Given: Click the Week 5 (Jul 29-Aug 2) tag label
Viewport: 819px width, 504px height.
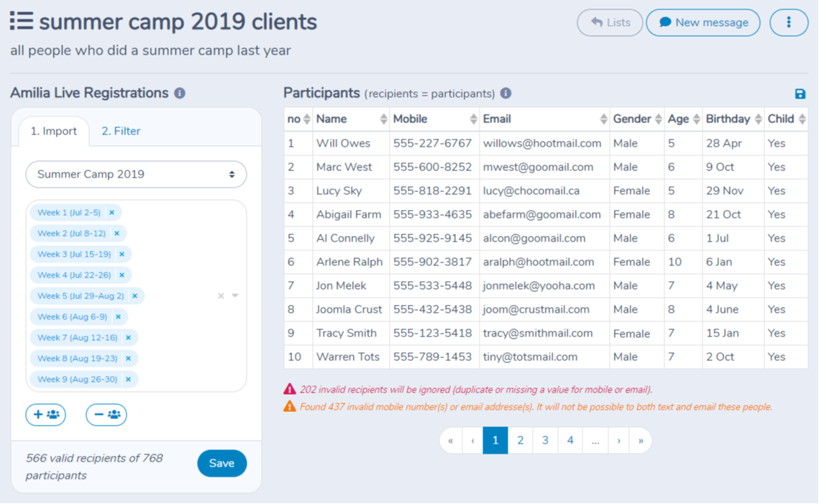Looking at the screenshot, I should (x=81, y=296).
